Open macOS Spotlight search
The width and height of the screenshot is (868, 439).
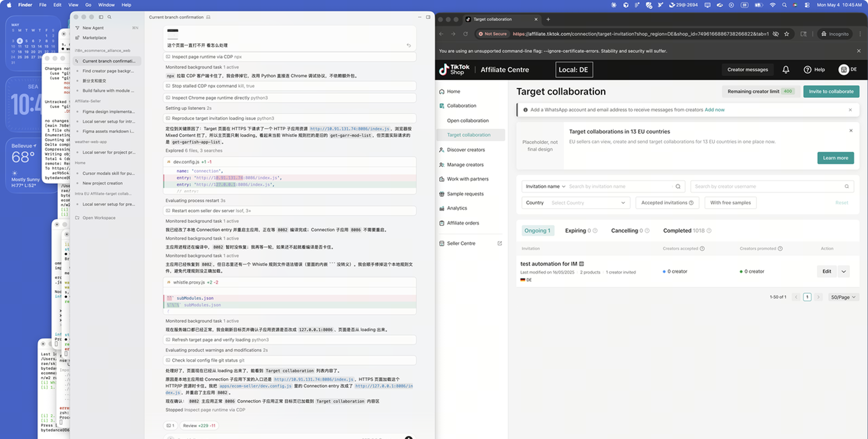pyautogui.click(x=785, y=5)
